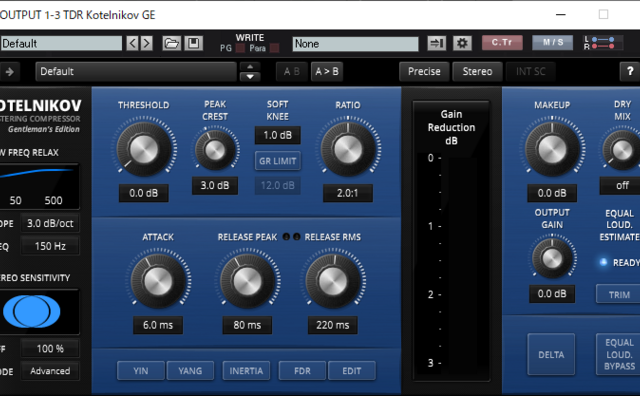Save preset with floppy disk icon

coord(193,43)
